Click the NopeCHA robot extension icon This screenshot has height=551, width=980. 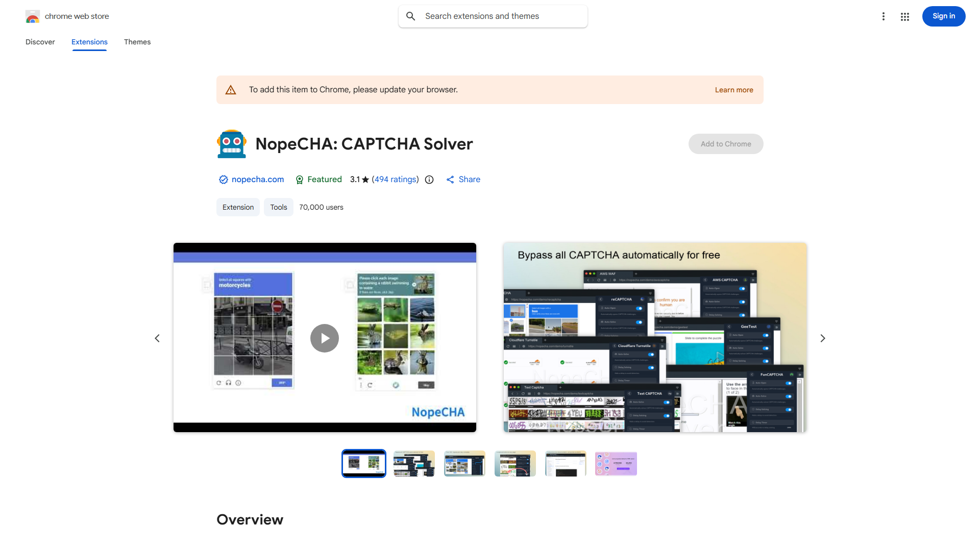click(231, 143)
